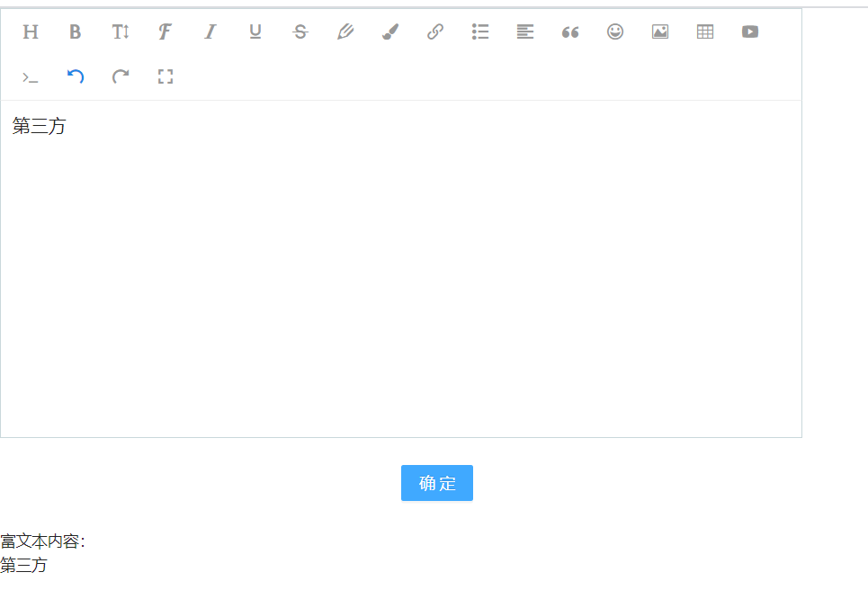Redo the last edit
The width and height of the screenshot is (868, 608).
click(121, 76)
